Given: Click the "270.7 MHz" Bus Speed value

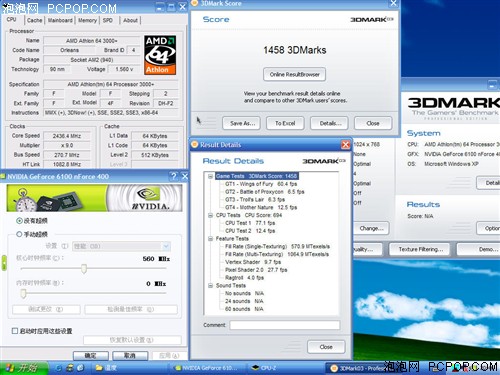Looking at the screenshot, I should [x=67, y=155].
